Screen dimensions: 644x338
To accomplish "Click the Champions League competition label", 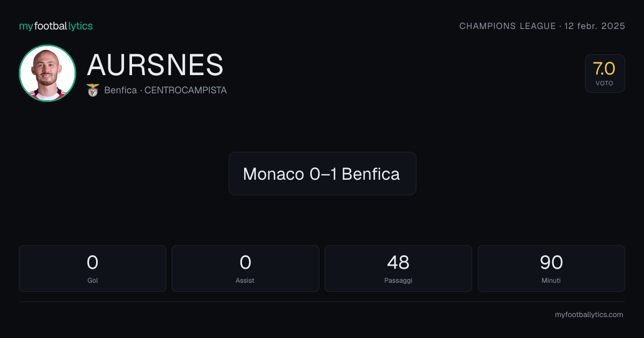I will [x=508, y=26].
